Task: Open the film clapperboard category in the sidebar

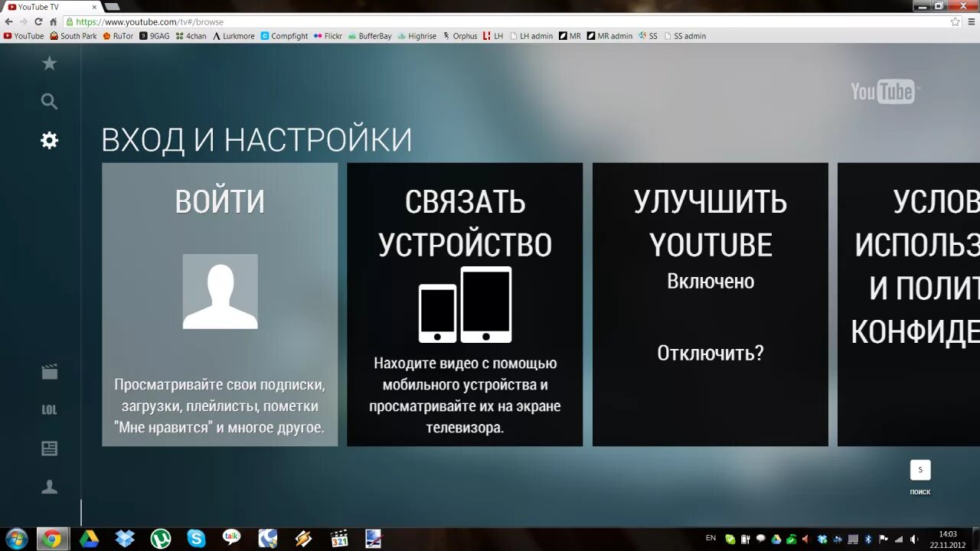Action: tap(49, 372)
